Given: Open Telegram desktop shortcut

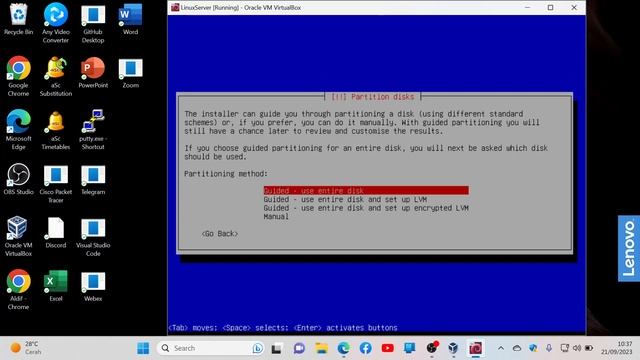Looking at the screenshot, I should tap(93, 180).
